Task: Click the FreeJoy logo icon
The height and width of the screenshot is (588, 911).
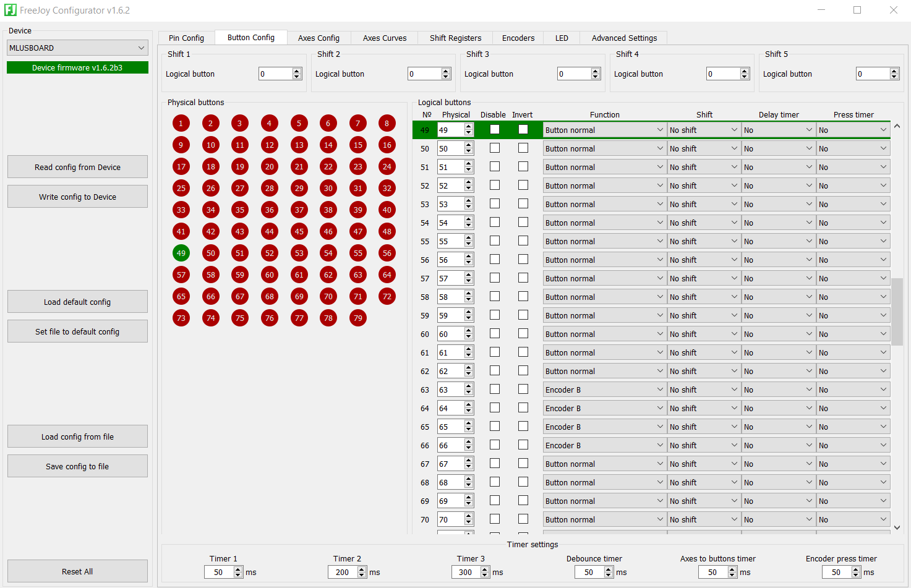Action: click(x=11, y=10)
